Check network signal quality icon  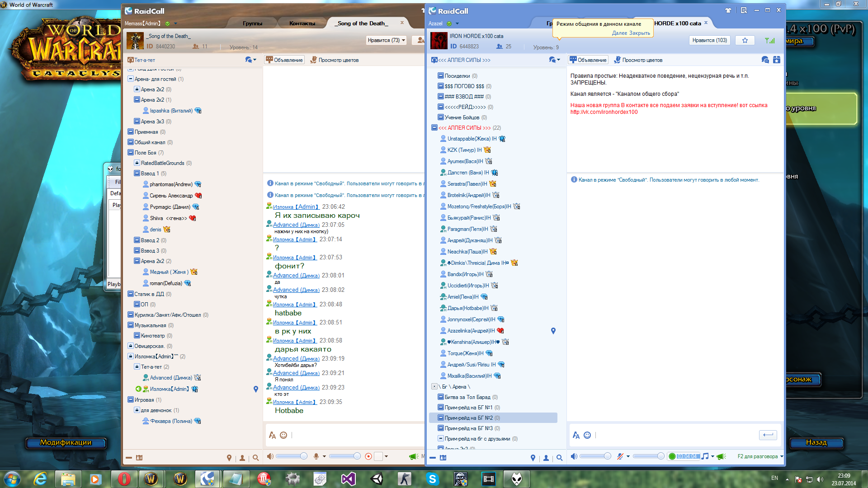pyautogui.click(x=769, y=40)
